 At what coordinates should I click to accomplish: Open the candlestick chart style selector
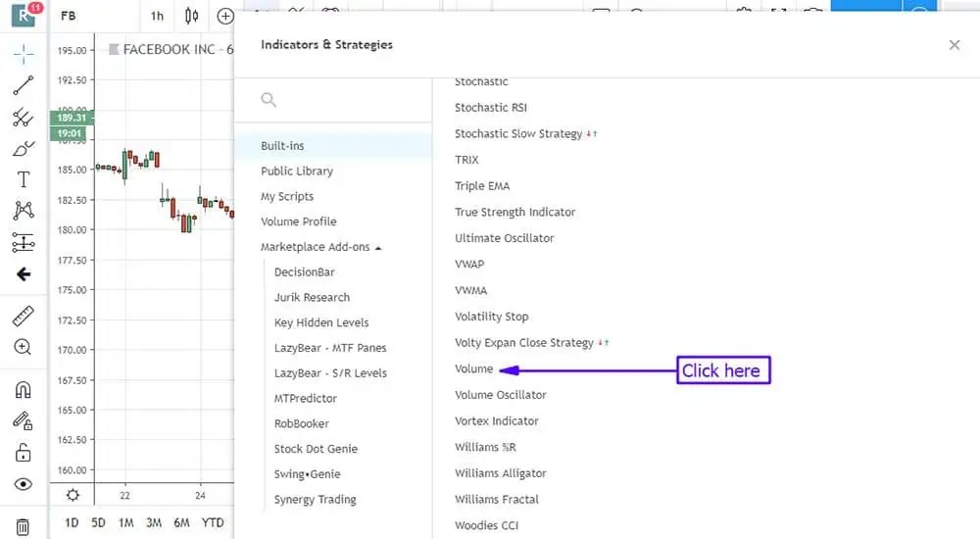coord(192,16)
